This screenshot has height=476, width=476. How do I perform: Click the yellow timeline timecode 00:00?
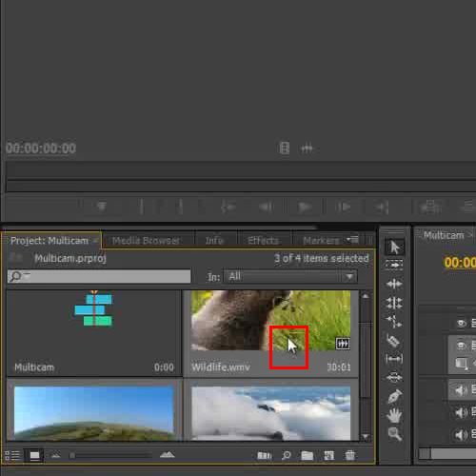pos(460,263)
